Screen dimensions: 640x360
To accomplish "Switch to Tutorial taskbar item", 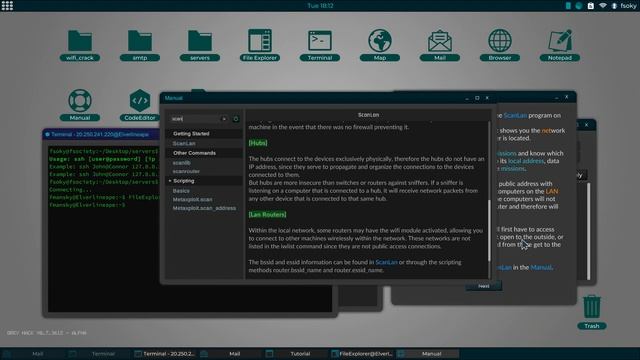I will [296, 353].
